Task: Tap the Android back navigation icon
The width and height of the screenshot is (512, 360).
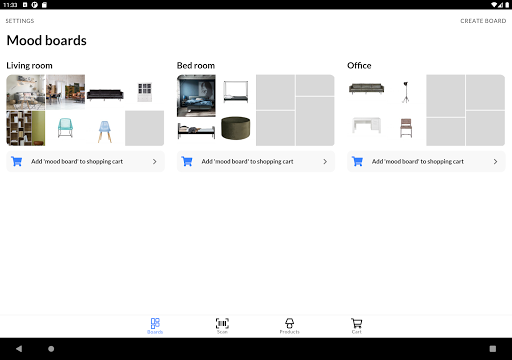Action: [19, 349]
